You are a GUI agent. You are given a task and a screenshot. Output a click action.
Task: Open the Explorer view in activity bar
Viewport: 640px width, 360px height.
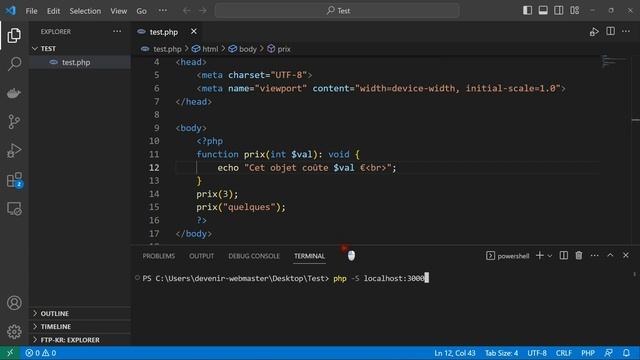pos(14,36)
